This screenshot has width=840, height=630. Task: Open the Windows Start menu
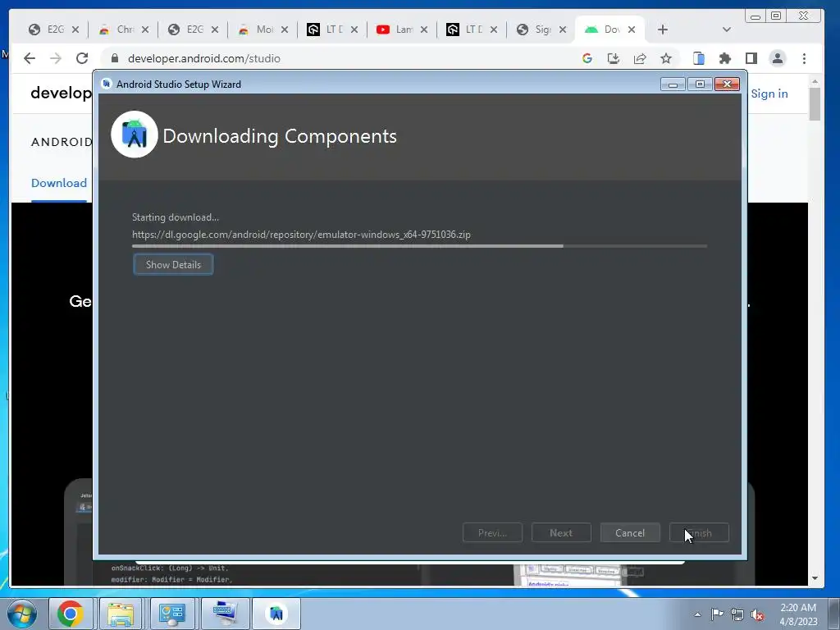click(22, 614)
